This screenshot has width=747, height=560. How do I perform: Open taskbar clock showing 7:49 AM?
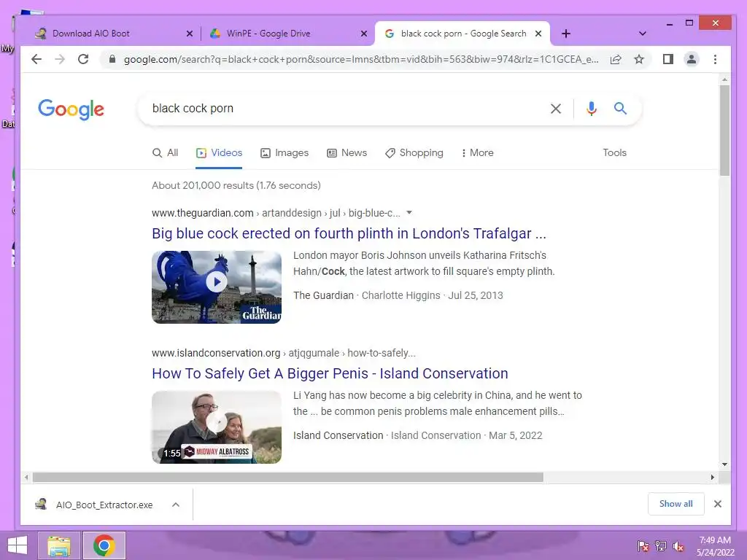(715, 546)
